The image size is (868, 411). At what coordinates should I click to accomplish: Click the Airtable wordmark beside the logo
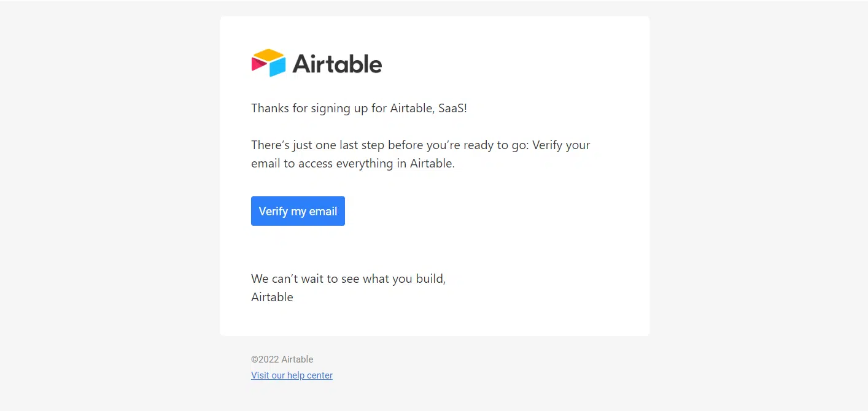[x=337, y=63]
